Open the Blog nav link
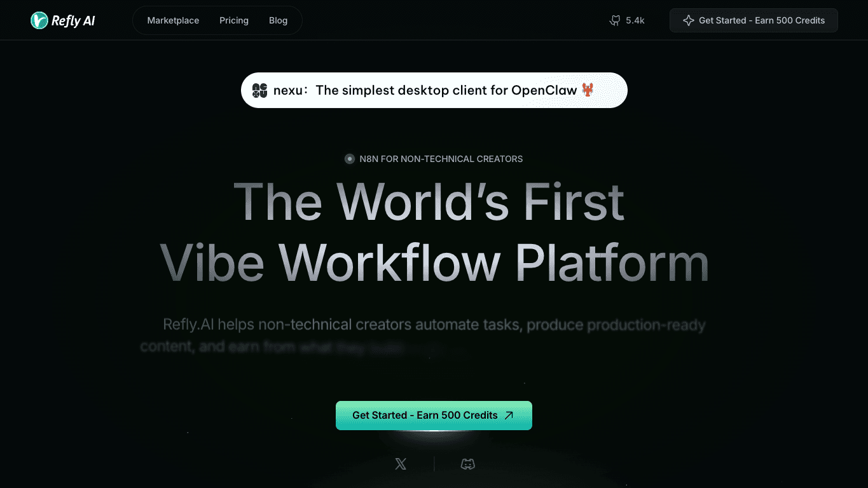Viewport: 868px width, 488px height. coord(278,20)
